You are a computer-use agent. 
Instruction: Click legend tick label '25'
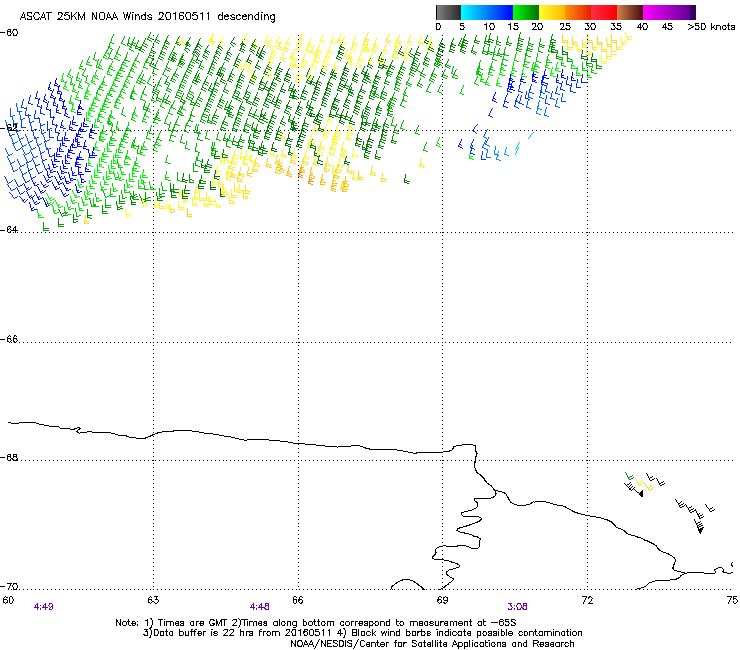click(565, 26)
